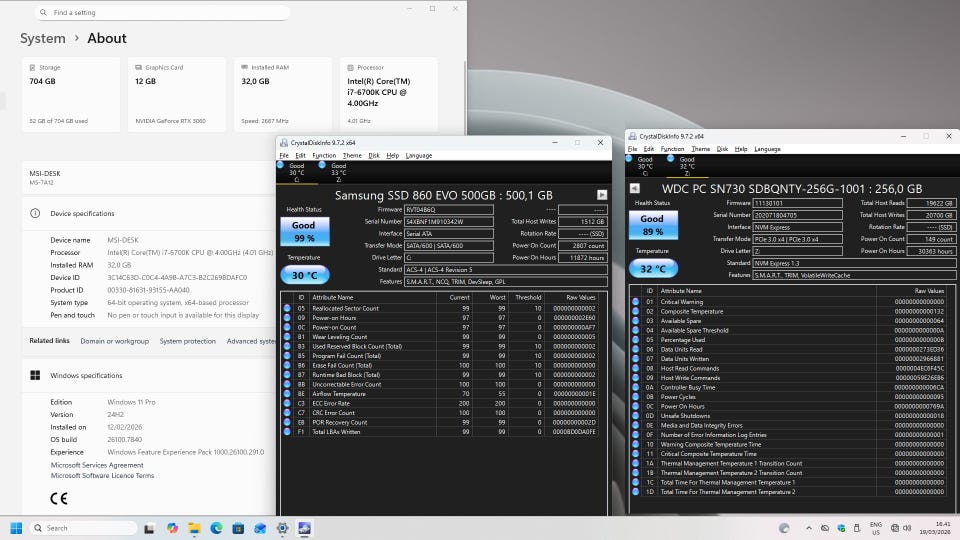Open Language menu in Samsung SSD window

[x=419, y=155]
